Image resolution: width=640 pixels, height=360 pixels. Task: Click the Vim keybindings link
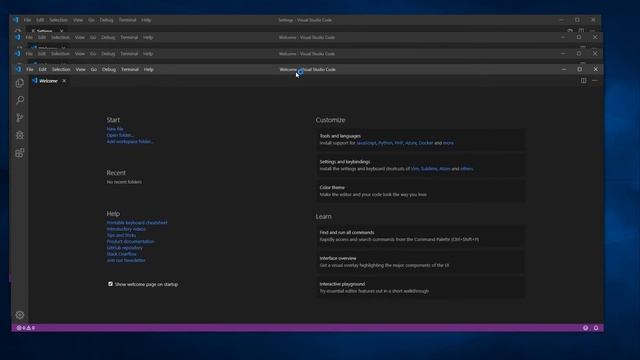(x=415, y=169)
